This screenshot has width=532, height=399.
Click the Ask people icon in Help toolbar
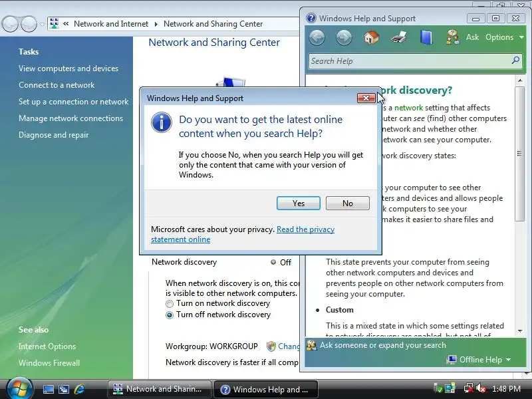pyautogui.click(x=453, y=37)
